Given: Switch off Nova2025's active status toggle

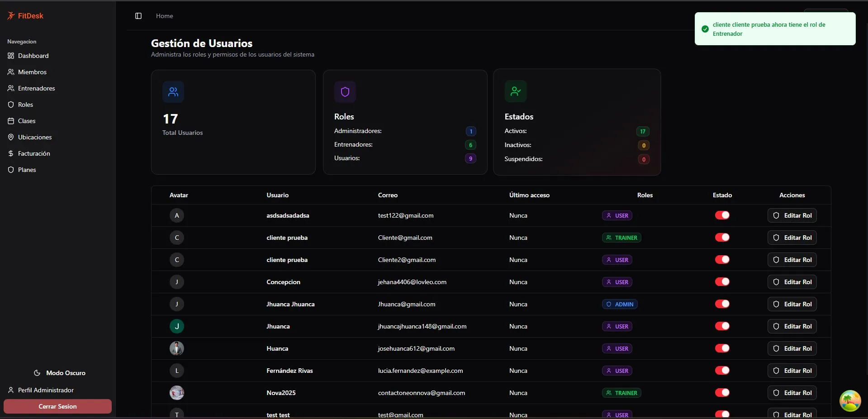Looking at the screenshot, I should (722, 393).
